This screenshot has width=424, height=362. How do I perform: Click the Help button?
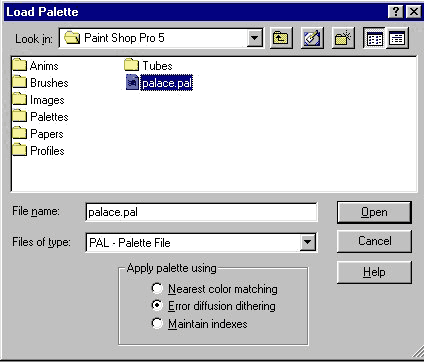tap(374, 272)
